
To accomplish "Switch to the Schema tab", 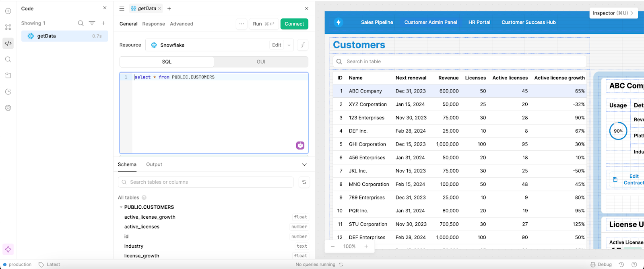I will pos(127,164).
